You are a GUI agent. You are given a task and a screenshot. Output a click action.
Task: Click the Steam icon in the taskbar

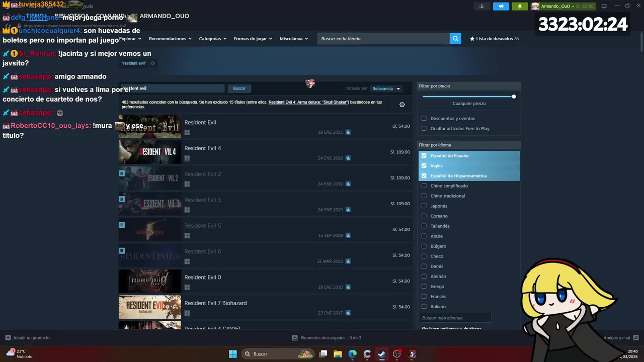tap(382, 354)
